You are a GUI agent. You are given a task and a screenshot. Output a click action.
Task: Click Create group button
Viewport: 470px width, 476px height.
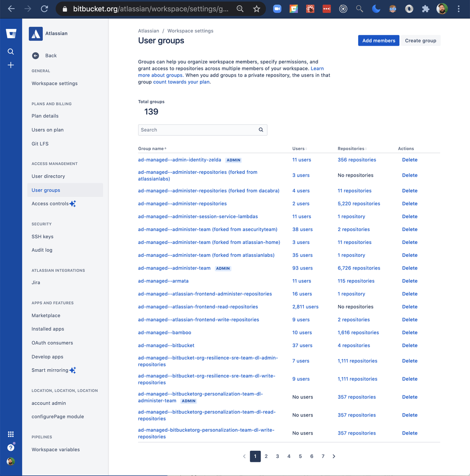[x=420, y=41]
